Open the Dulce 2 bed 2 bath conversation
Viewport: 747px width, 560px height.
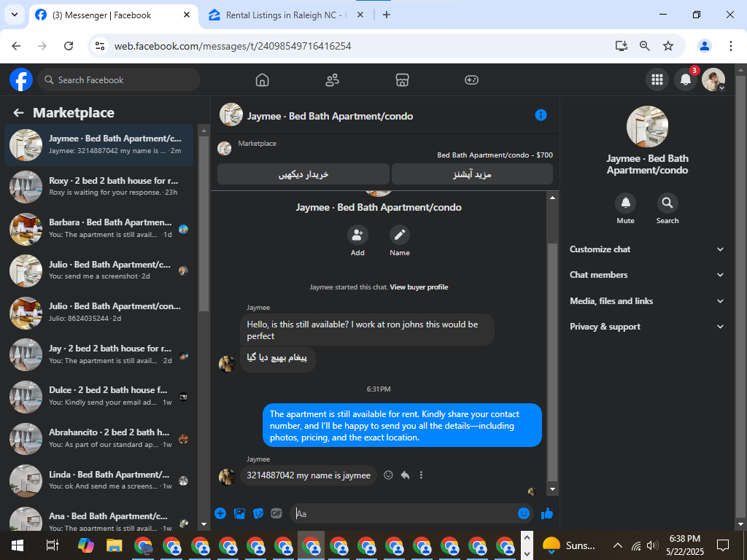pyautogui.click(x=99, y=396)
